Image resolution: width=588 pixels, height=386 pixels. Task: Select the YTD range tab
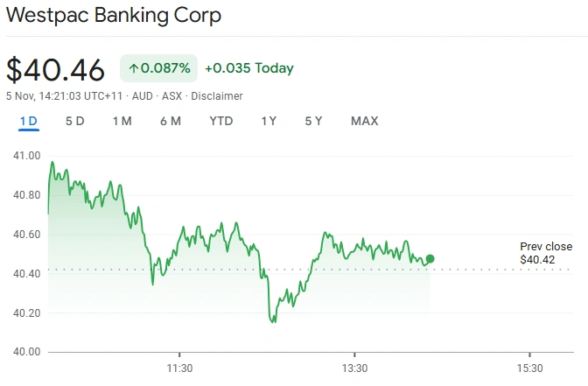(x=221, y=121)
